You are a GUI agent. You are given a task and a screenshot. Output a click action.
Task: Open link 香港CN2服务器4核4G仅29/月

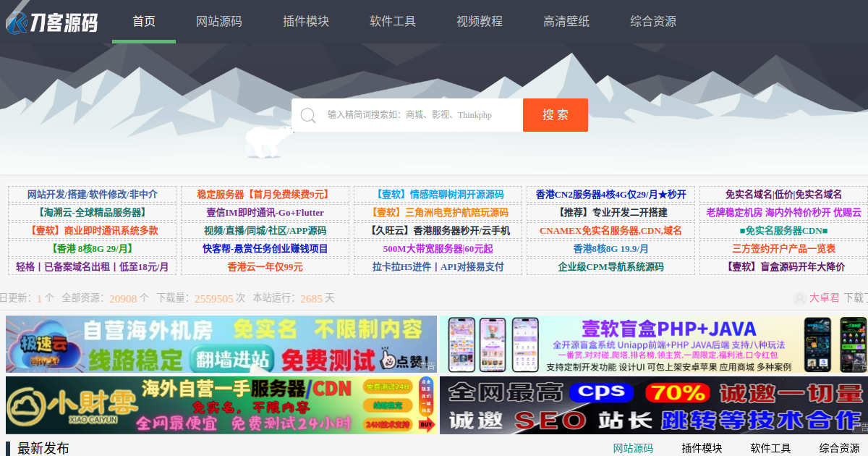point(610,195)
